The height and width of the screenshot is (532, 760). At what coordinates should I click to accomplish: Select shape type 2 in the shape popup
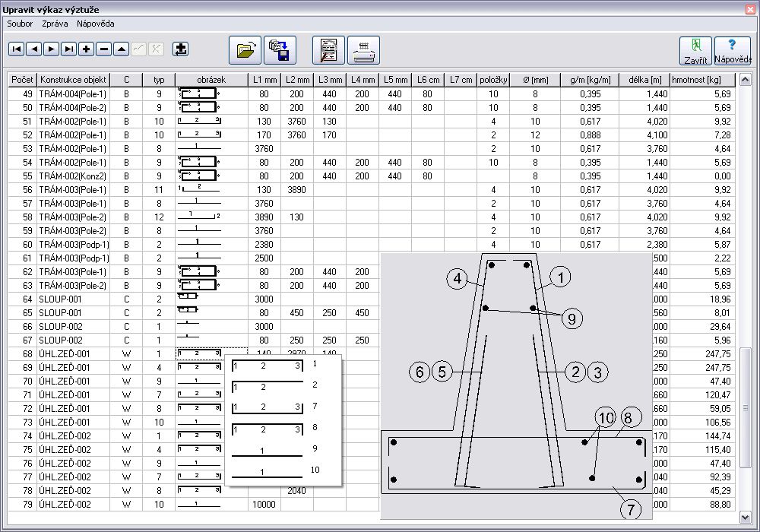pos(275,387)
